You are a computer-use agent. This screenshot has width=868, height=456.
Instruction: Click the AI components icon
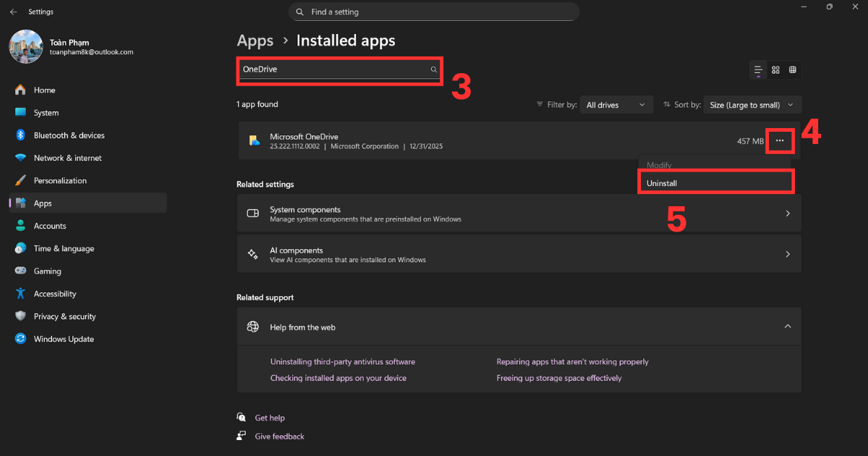pos(252,253)
